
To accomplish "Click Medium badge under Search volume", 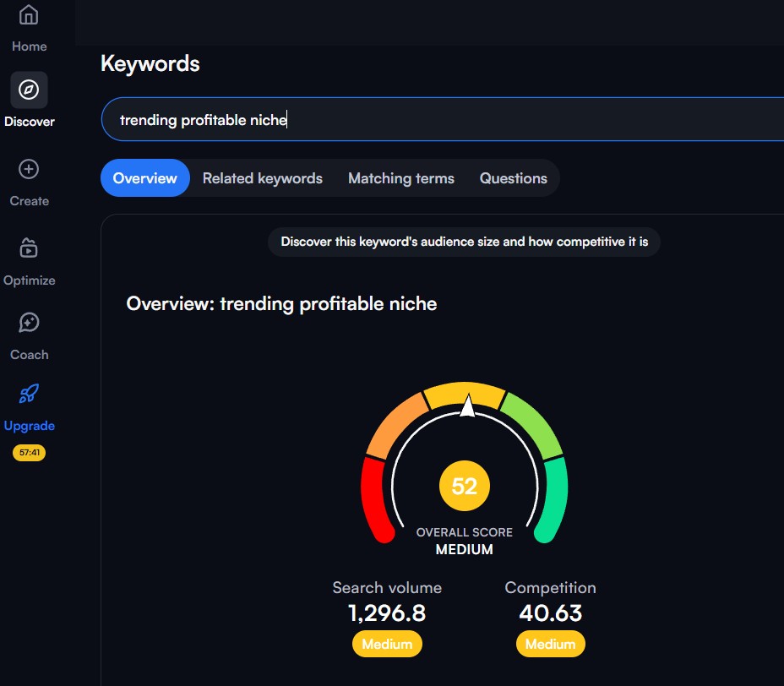I will click(387, 645).
